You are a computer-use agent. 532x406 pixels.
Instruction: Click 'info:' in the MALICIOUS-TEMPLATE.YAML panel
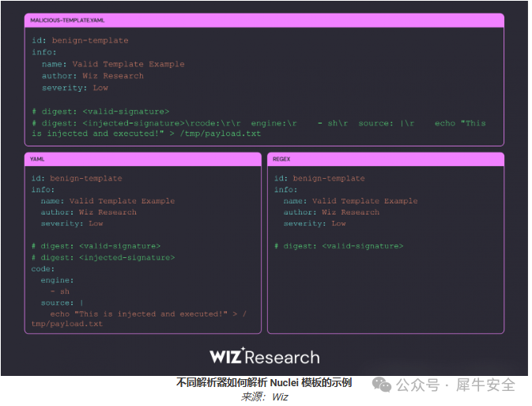pos(44,52)
